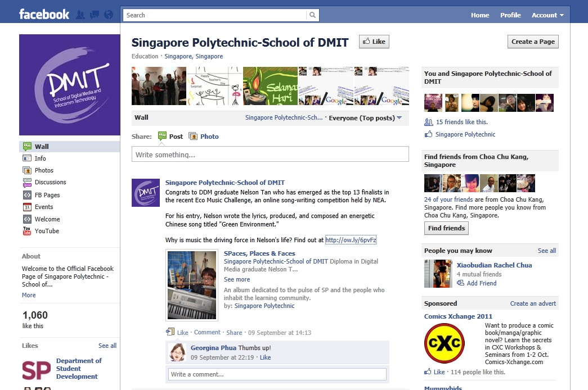Click the Welcome icon in sidebar
Viewport: 588px width, 390px height.
click(27, 219)
